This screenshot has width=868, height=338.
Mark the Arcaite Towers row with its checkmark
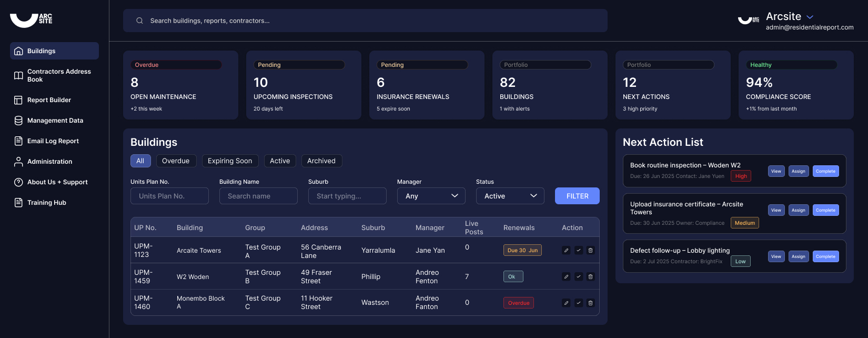[578, 251]
